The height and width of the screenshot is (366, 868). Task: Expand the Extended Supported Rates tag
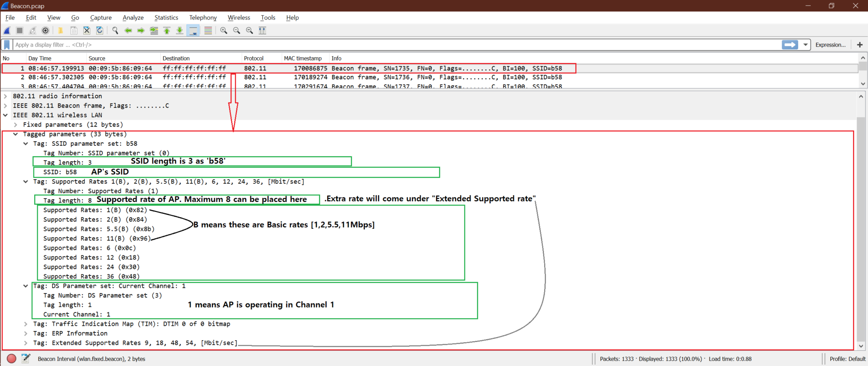click(x=26, y=343)
